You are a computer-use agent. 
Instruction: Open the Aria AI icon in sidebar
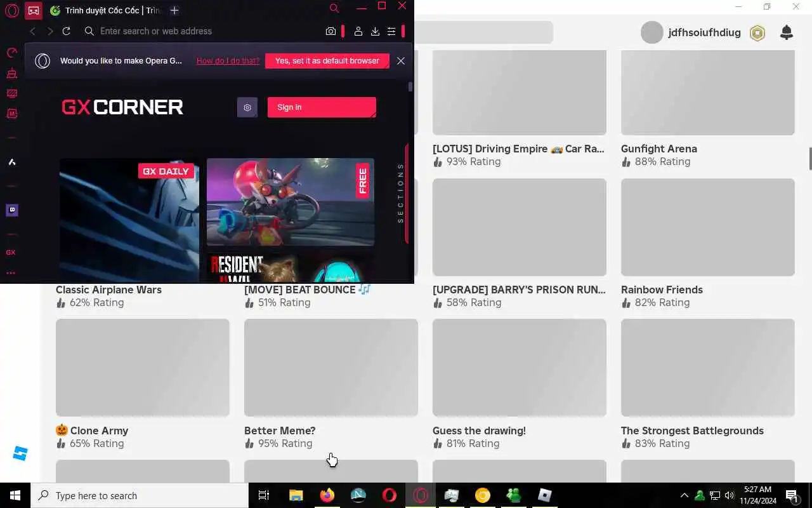coord(11,162)
